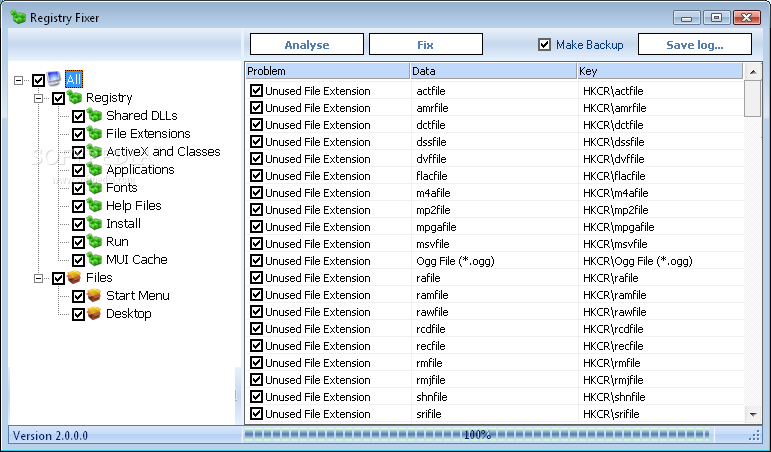Collapse the All root tree node
771x452 pixels.
(19, 80)
